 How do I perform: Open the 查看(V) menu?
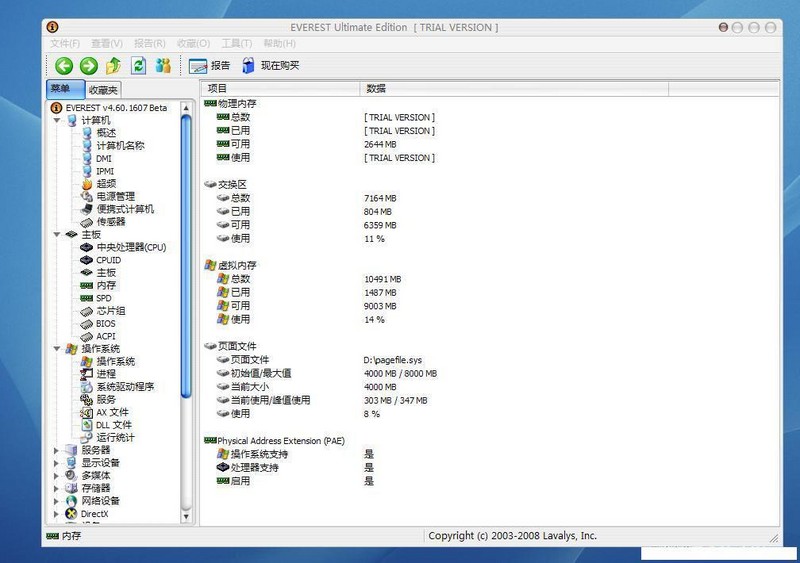107,43
